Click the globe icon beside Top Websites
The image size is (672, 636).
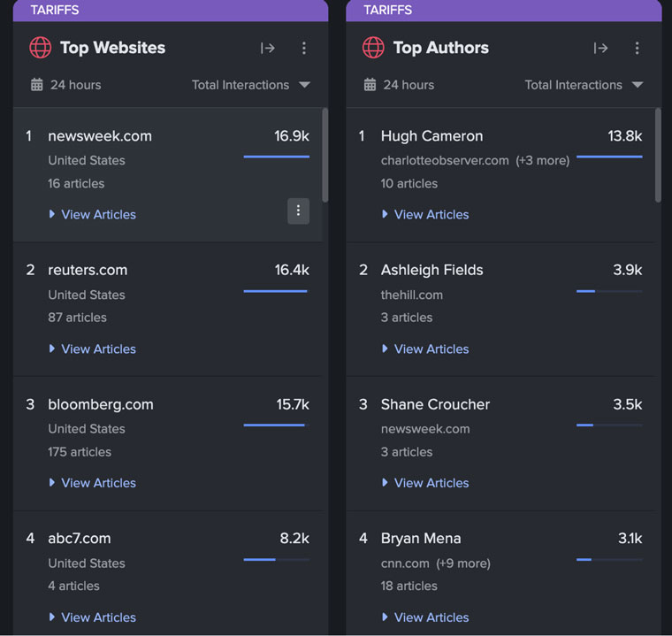point(41,47)
